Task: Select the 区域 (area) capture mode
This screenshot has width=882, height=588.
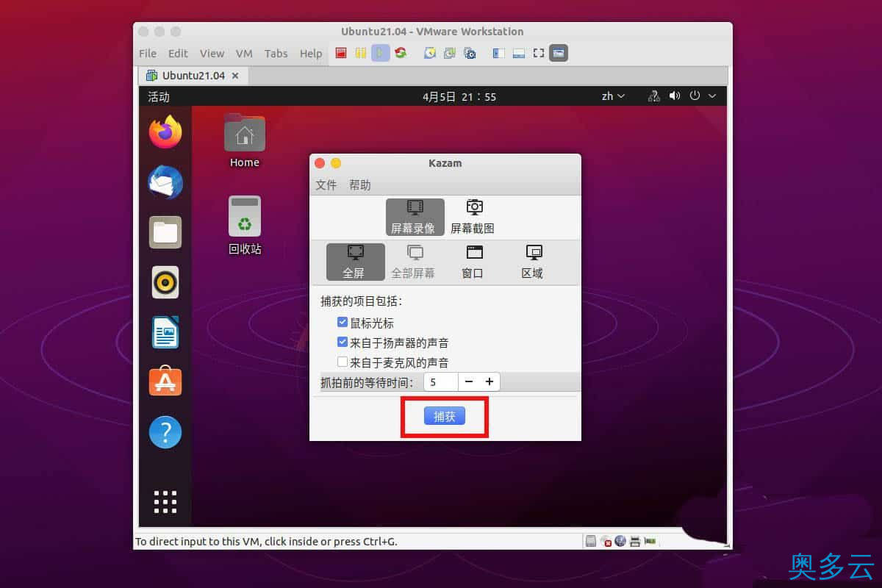Action: tap(531, 262)
